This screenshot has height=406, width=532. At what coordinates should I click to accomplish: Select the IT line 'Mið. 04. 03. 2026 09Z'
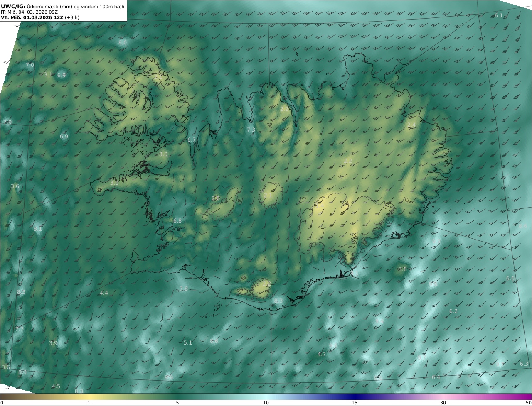point(32,12)
